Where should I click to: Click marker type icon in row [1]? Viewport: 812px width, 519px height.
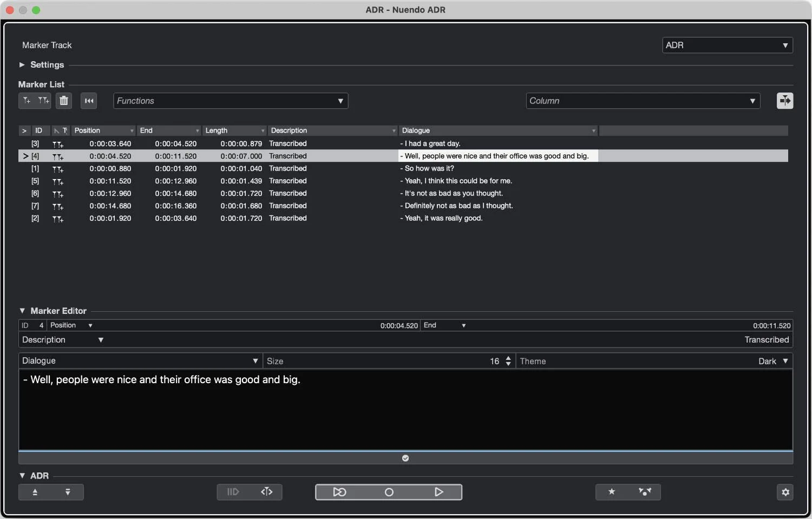point(58,169)
